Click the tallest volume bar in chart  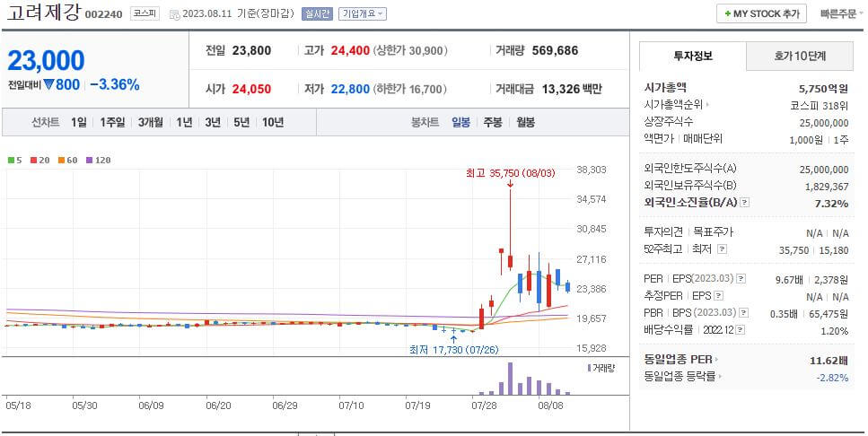pos(510,379)
